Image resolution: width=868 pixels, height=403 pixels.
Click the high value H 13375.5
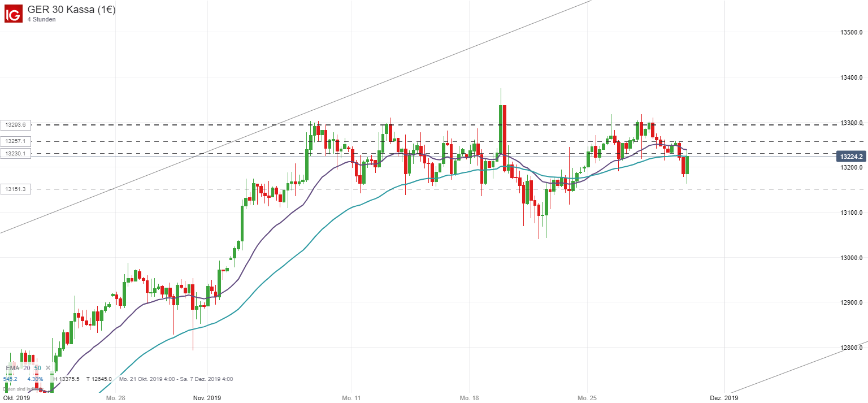coord(66,379)
